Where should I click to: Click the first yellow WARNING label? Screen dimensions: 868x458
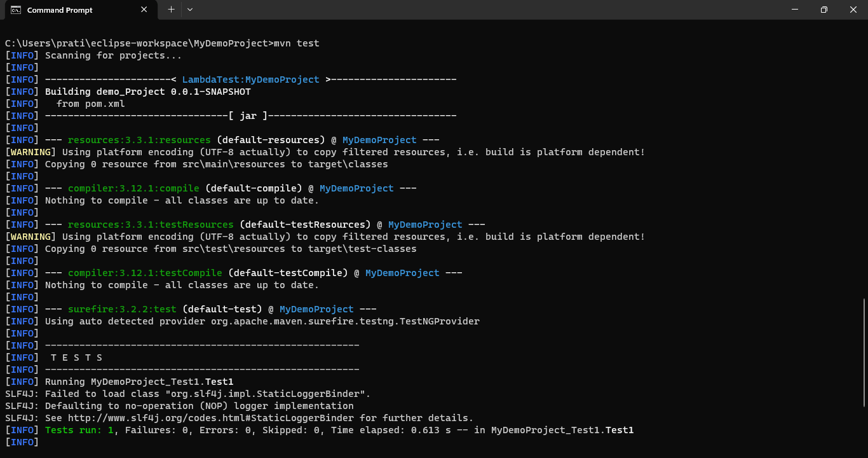click(x=31, y=152)
